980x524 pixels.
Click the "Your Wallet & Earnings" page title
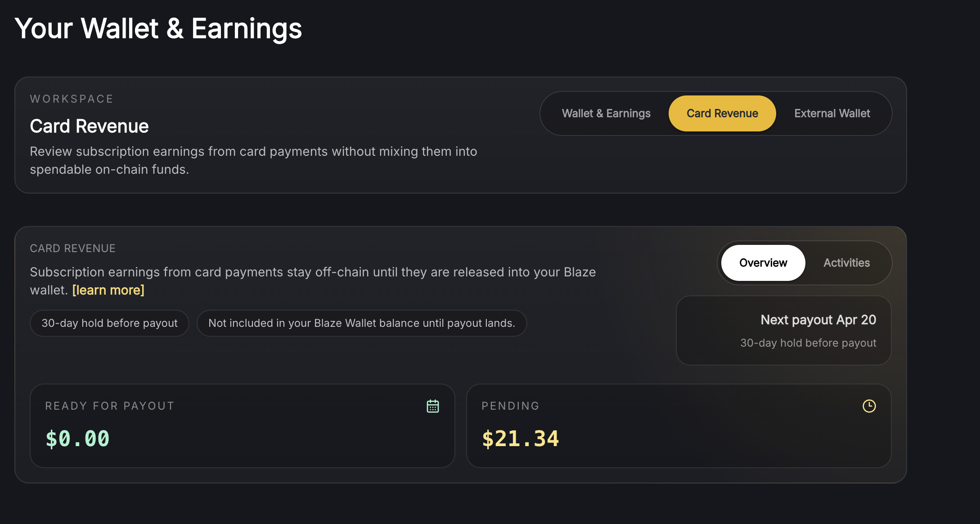tap(158, 29)
